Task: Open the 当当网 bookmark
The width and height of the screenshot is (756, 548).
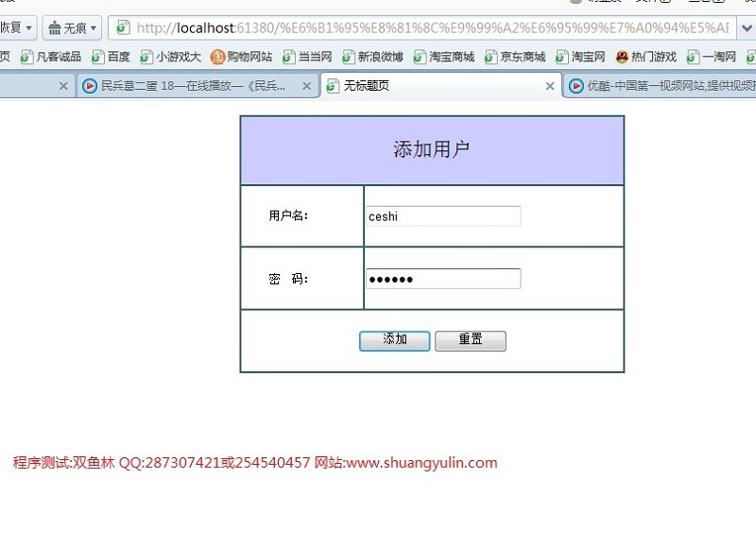Action: (307, 57)
